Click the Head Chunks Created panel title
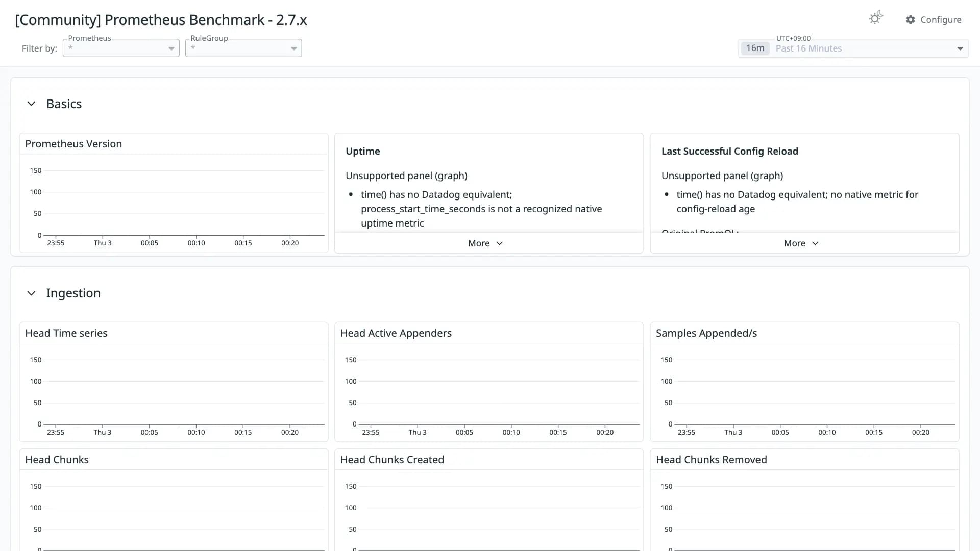The height and width of the screenshot is (551, 980). pyautogui.click(x=392, y=460)
